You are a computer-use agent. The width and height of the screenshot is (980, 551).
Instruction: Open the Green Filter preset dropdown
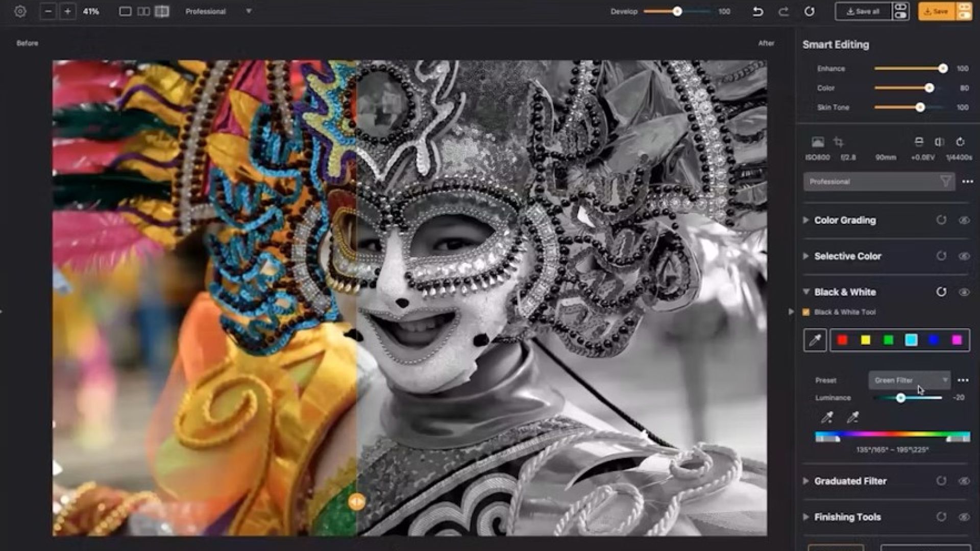(x=909, y=380)
